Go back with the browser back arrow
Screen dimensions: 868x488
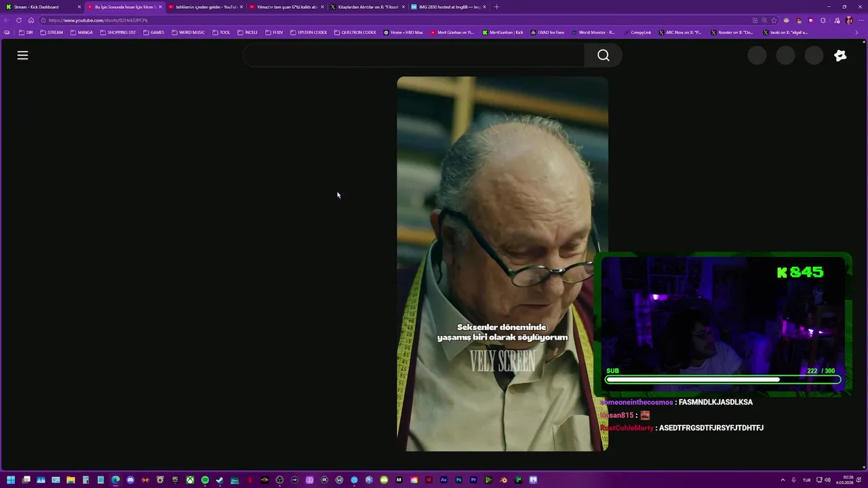7,20
